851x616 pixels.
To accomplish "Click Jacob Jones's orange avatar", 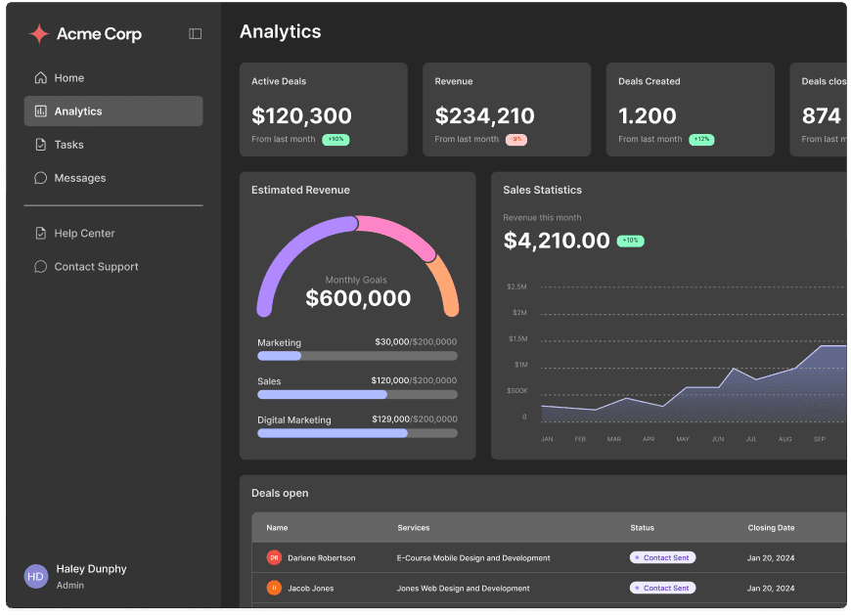I will pyautogui.click(x=274, y=588).
